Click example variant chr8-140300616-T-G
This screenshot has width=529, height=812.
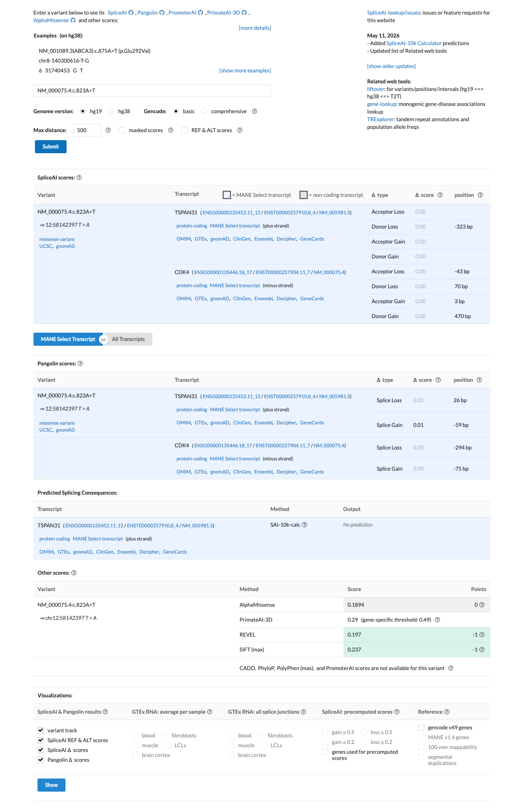pos(64,61)
